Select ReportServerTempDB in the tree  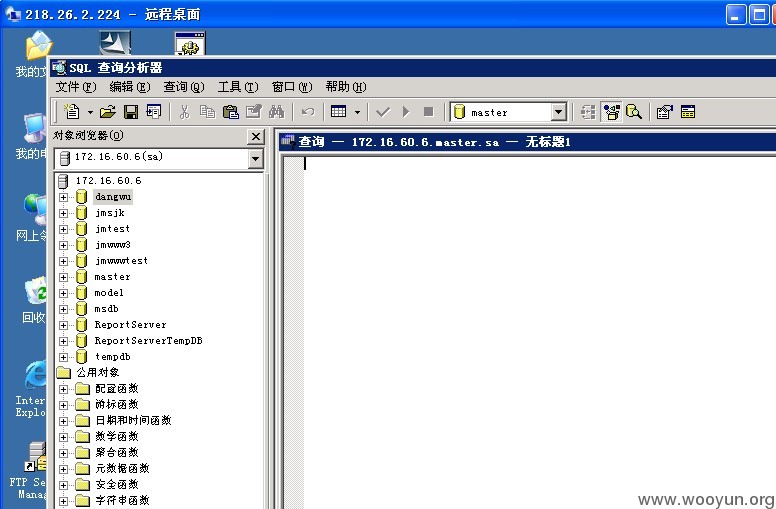coord(148,341)
